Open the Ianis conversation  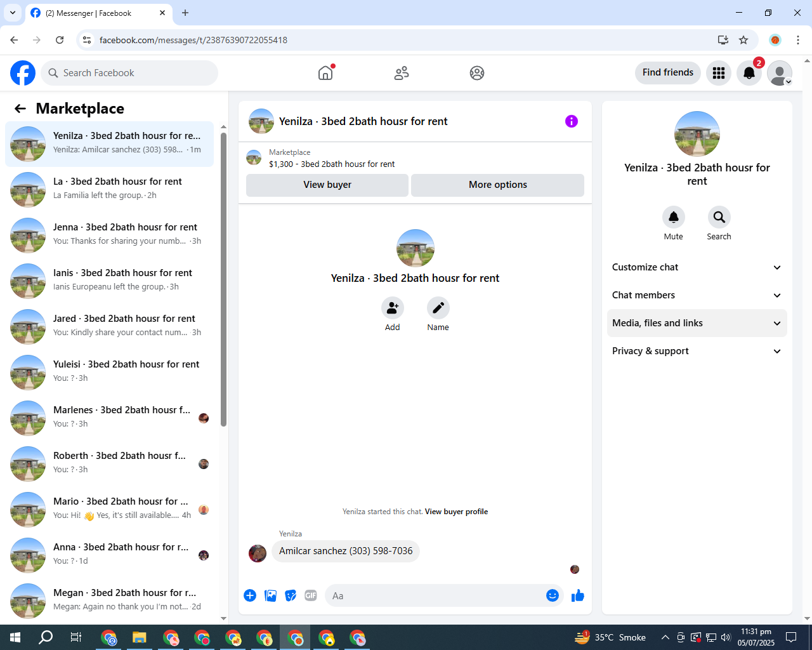tap(109, 281)
